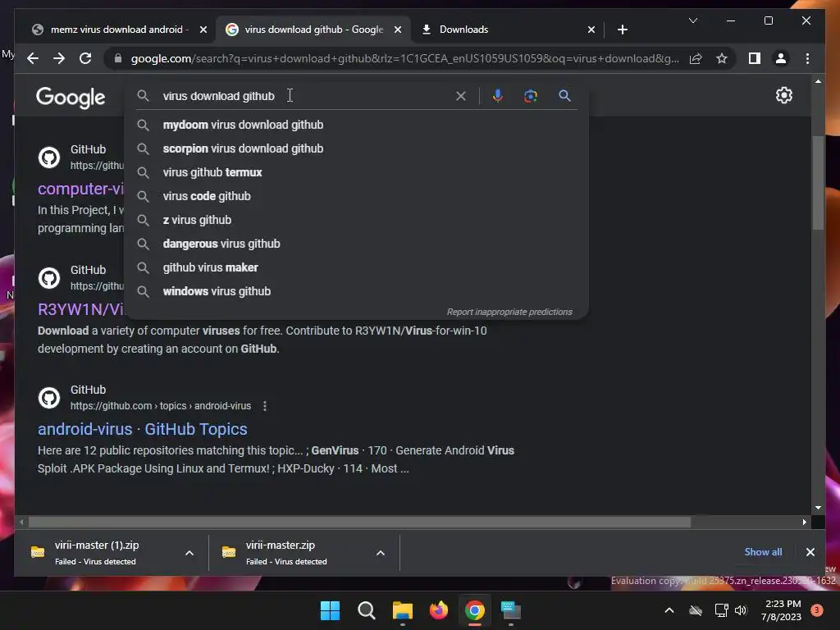Click the address bar URL
840x630 pixels.
coord(404,58)
